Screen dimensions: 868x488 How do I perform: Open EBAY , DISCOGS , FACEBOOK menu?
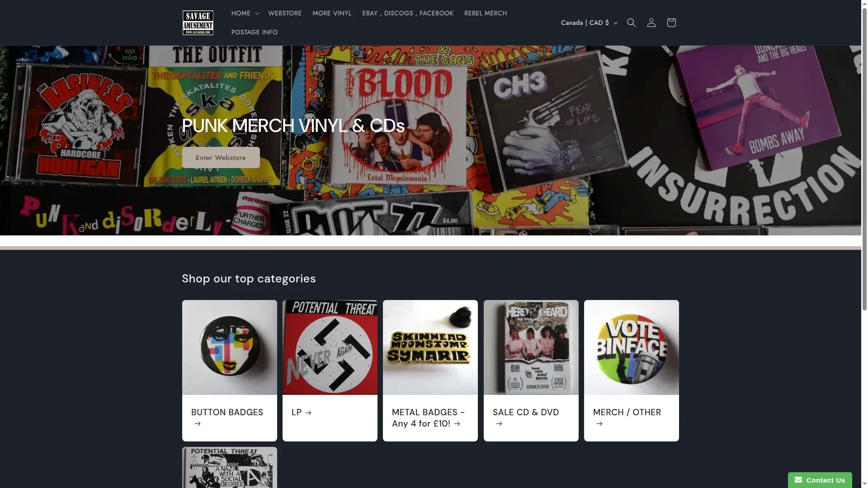[x=407, y=13]
